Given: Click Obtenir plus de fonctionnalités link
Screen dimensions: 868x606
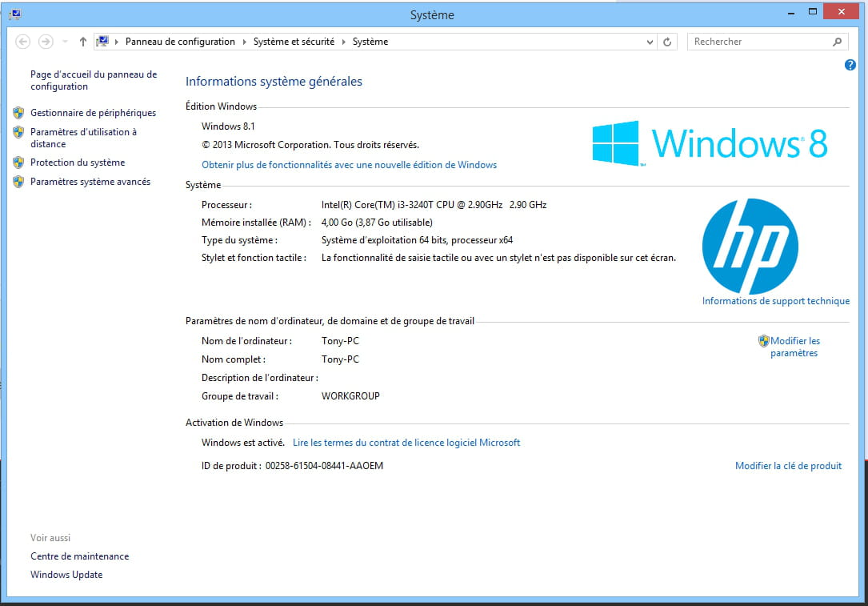Looking at the screenshot, I should point(350,165).
